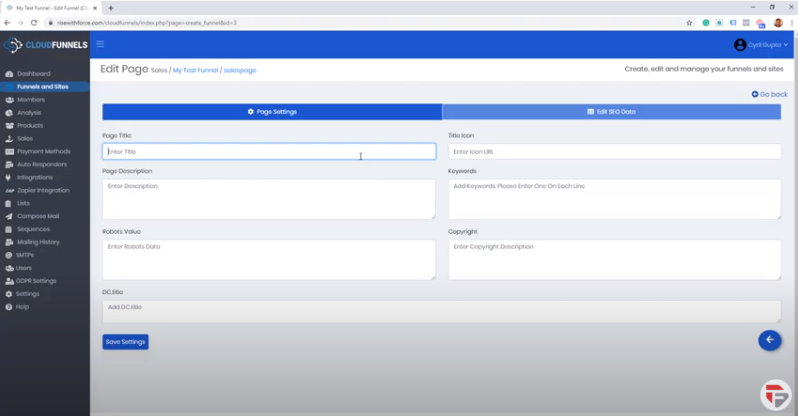Click the Keywords text area

tap(614, 199)
